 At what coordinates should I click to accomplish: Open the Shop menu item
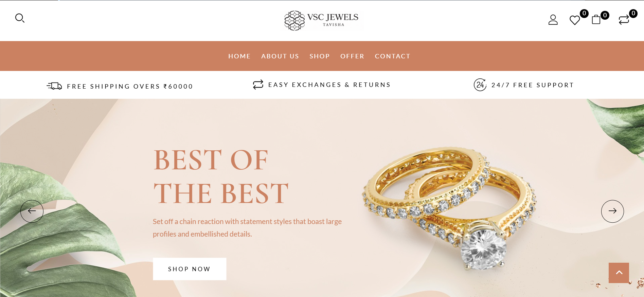coord(320,56)
